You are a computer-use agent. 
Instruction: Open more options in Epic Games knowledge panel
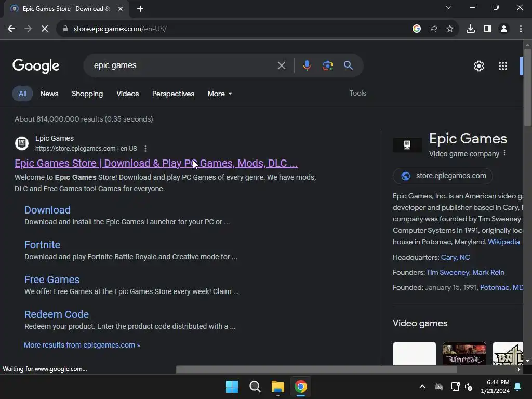point(504,153)
